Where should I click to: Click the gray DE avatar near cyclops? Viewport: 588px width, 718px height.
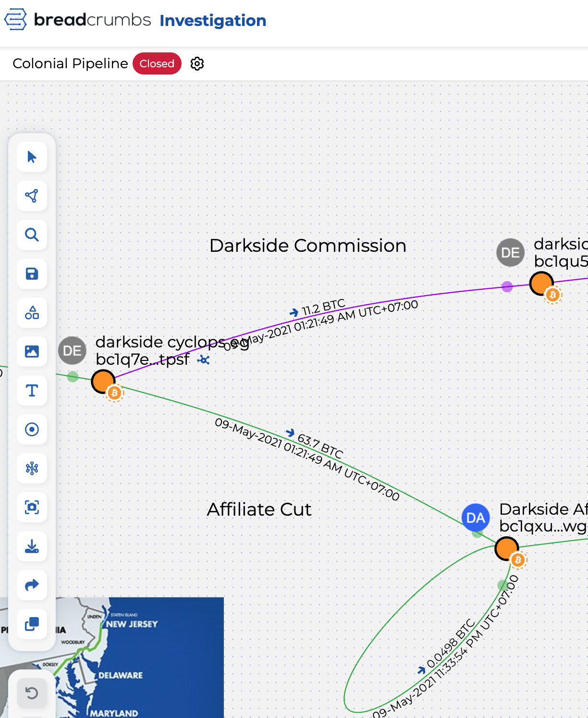pos(73,350)
